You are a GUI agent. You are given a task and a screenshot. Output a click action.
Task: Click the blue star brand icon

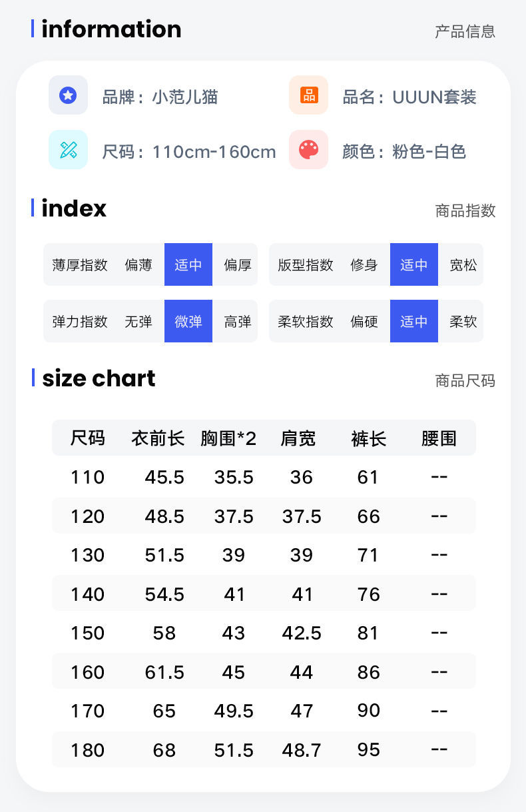[x=68, y=95]
